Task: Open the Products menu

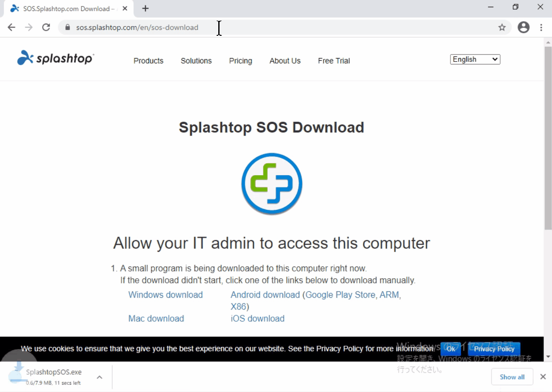Action: (x=148, y=61)
